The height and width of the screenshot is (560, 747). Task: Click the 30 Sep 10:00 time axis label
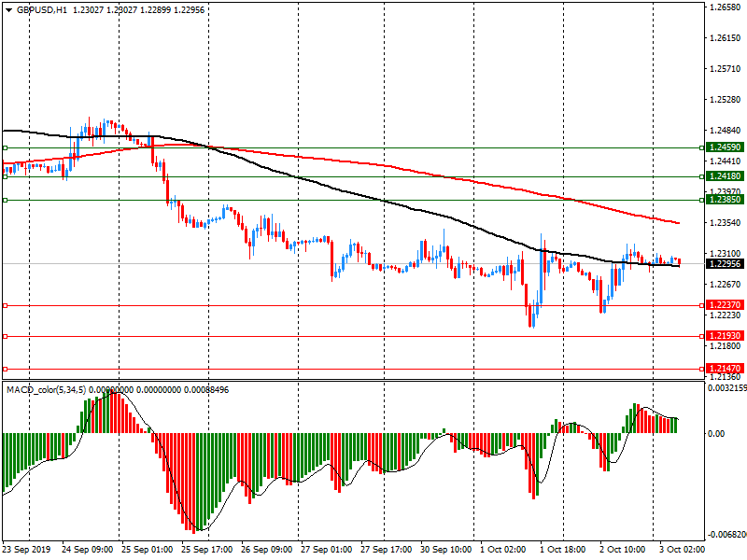pyautogui.click(x=446, y=550)
